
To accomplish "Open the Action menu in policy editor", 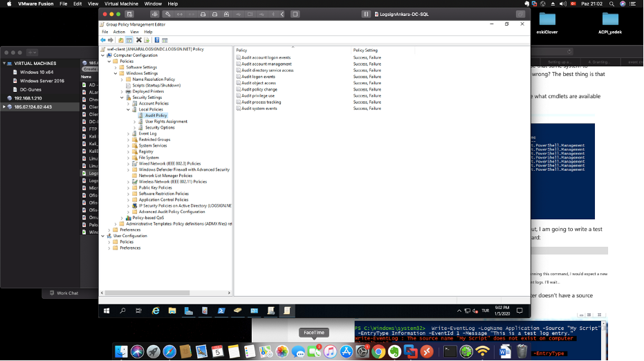I will pos(119,32).
